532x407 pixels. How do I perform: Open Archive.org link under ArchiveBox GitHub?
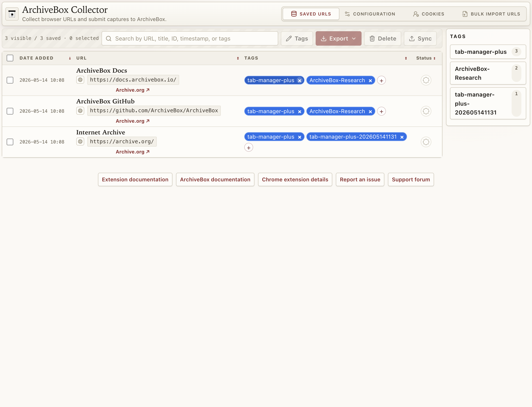click(x=133, y=121)
